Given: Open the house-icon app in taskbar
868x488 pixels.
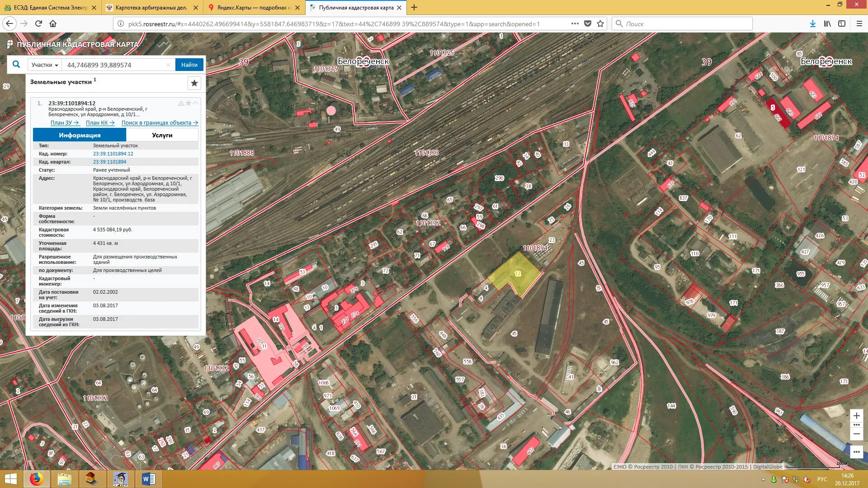Looking at the screenshot, I should coord(92,479).
